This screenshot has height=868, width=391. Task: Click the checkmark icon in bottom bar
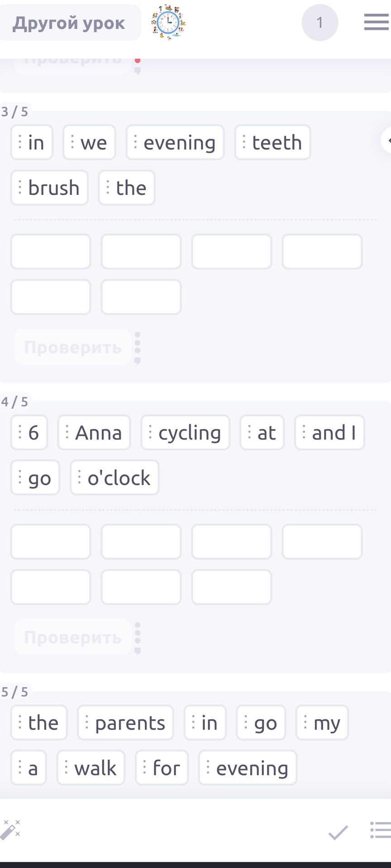tap(338, 832)
